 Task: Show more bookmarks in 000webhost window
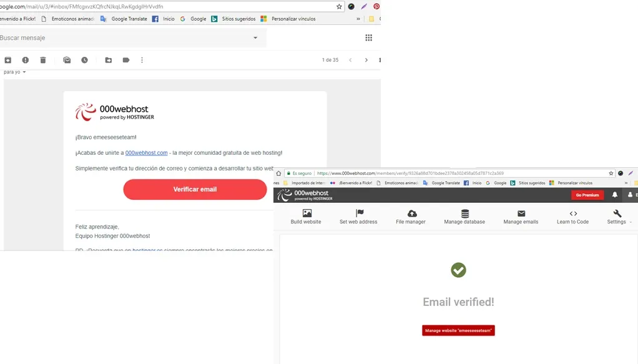tap(626, 183)
